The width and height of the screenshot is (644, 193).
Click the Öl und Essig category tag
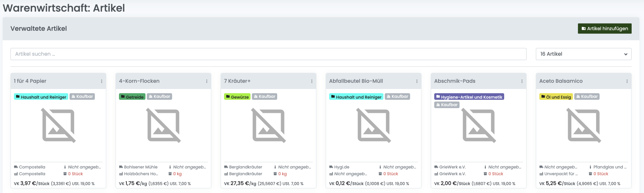point(556,97)
